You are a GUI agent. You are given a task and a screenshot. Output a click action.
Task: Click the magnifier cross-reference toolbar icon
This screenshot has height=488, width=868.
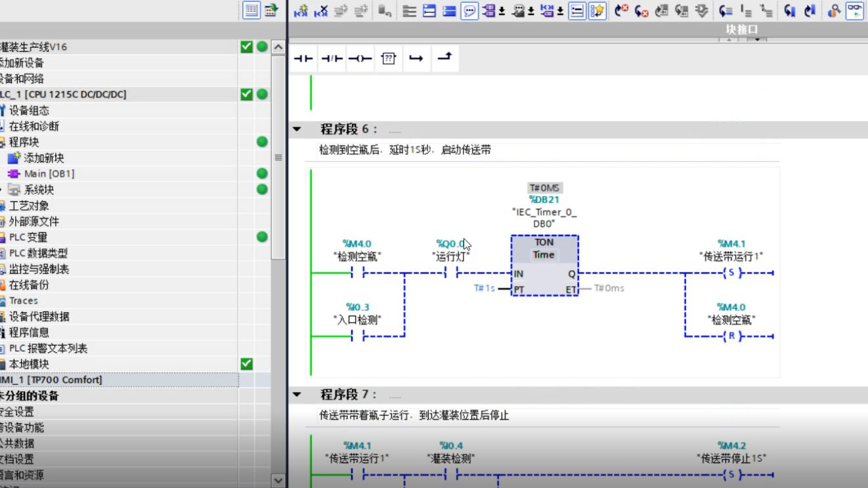835,10
